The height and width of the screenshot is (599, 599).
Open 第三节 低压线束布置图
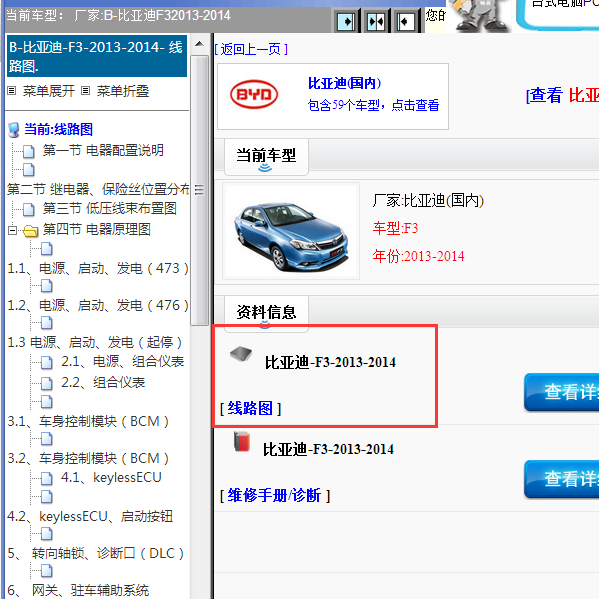point(110,209)
